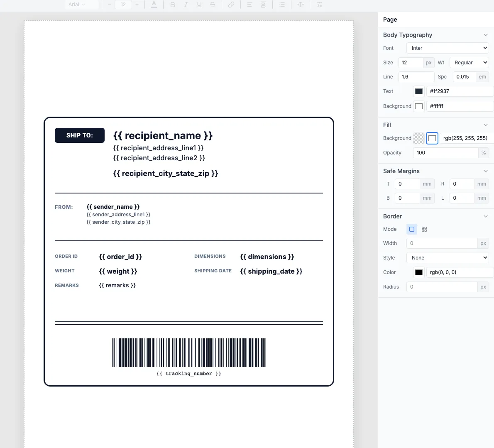Open the text color picker icon
The image size is (494, 448).
tap(154, 5)
